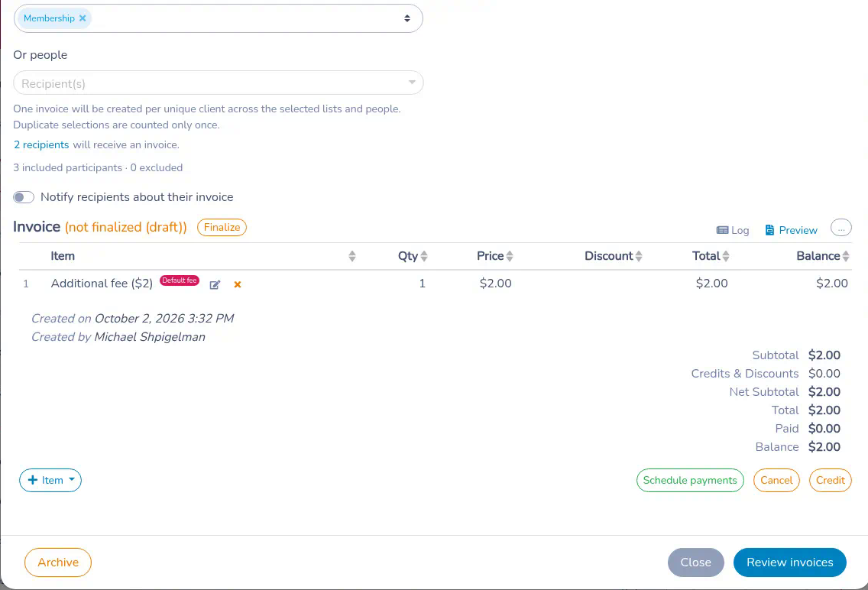Viewport: 868px width, 590px height.
Task: Edit the Additional fee item
Action: pos(215,284)
